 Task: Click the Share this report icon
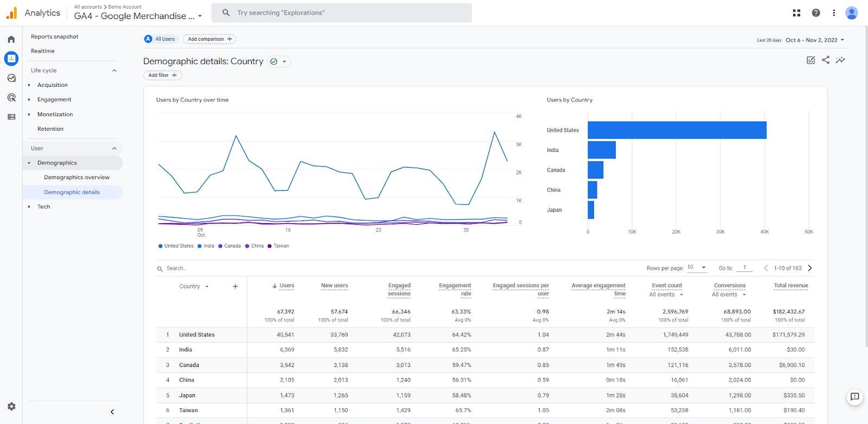tap(826, 60)
